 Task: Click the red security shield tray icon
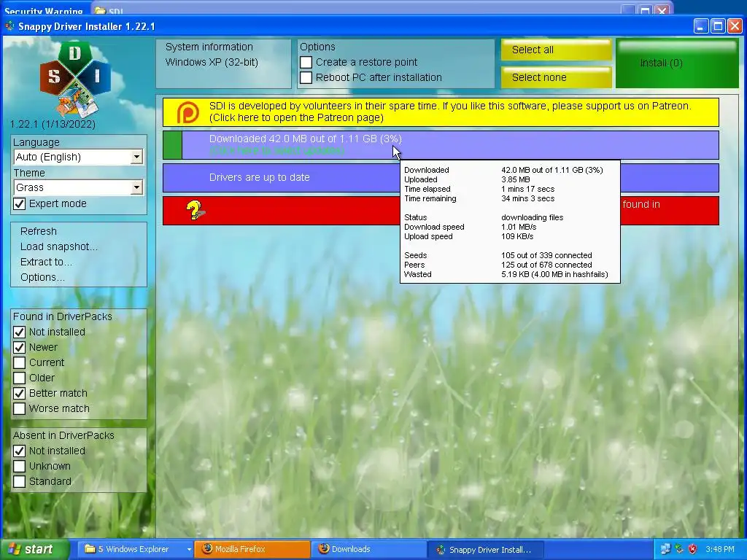pos(692,549)
